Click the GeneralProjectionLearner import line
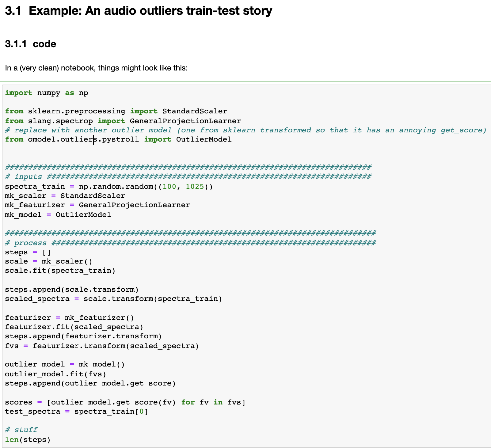491x448 pixels. pyautogui.click(x=123, y=121)
